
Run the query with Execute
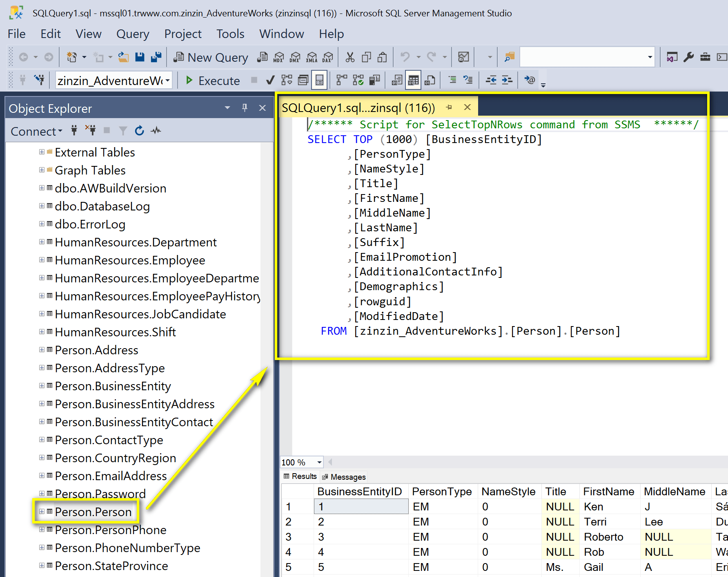click(213, 81)
